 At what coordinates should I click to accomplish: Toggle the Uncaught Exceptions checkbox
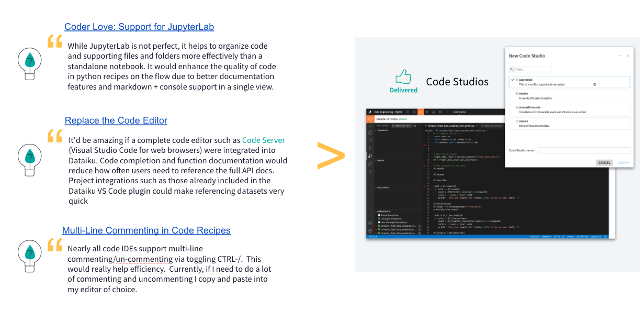[379, 219]
